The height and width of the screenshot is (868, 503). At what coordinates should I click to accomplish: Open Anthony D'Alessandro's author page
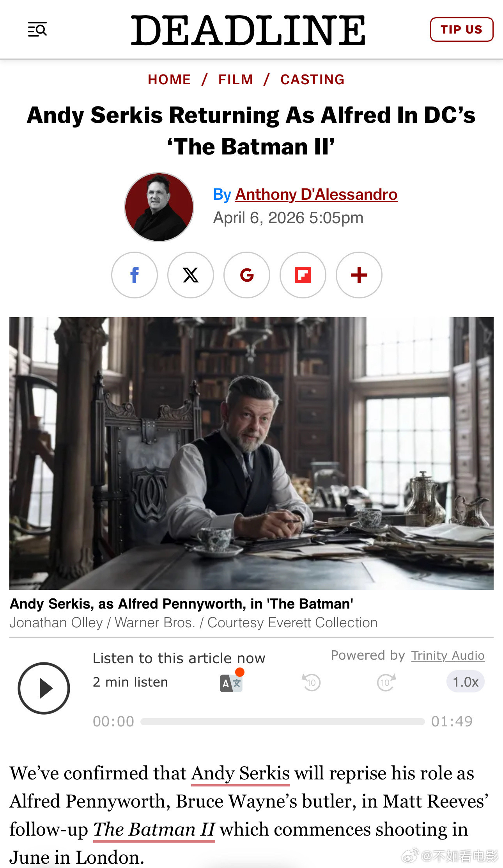316,194
